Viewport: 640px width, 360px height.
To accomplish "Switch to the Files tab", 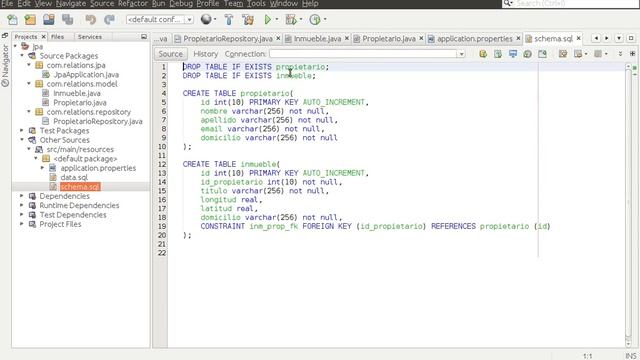I will point(57,37).
